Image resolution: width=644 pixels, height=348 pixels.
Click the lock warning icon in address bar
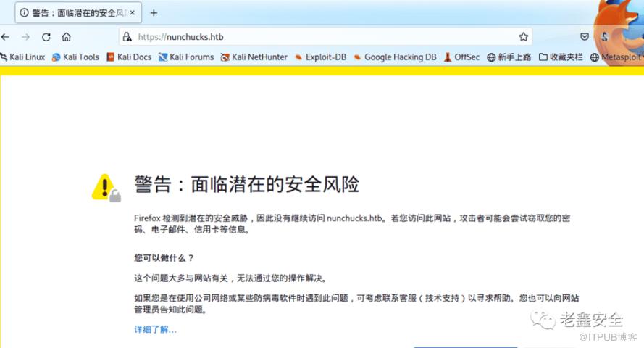(x=127, y=37)
